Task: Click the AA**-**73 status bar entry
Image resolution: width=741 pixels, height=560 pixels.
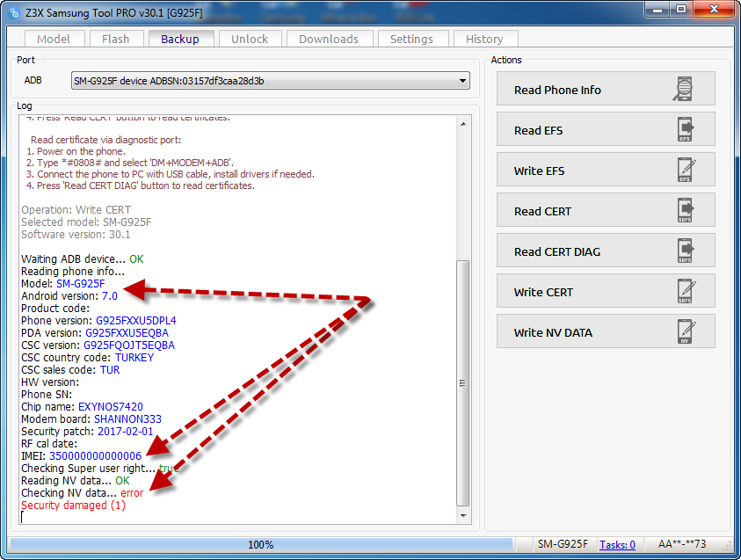Action: click(x=682, y=544)
